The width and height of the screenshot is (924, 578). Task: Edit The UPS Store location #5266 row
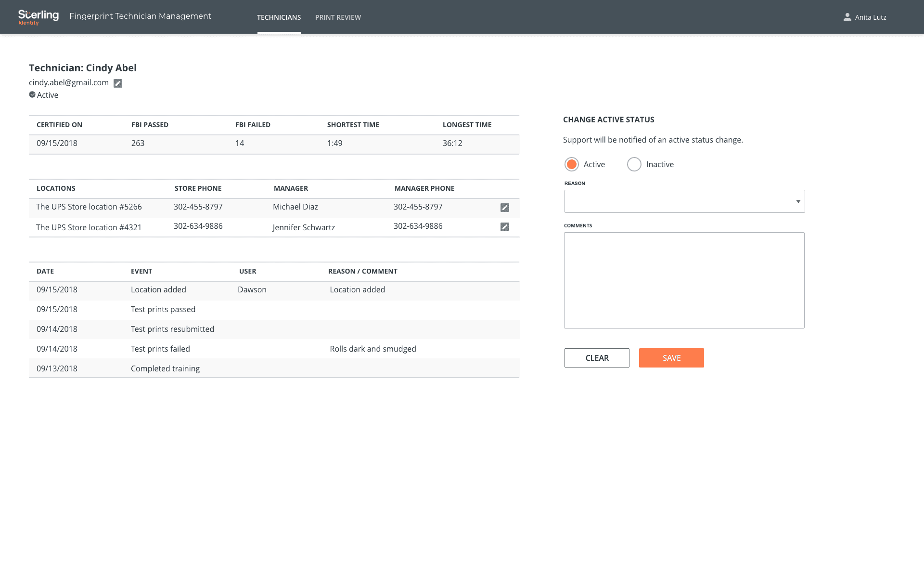tap(504, 208)
